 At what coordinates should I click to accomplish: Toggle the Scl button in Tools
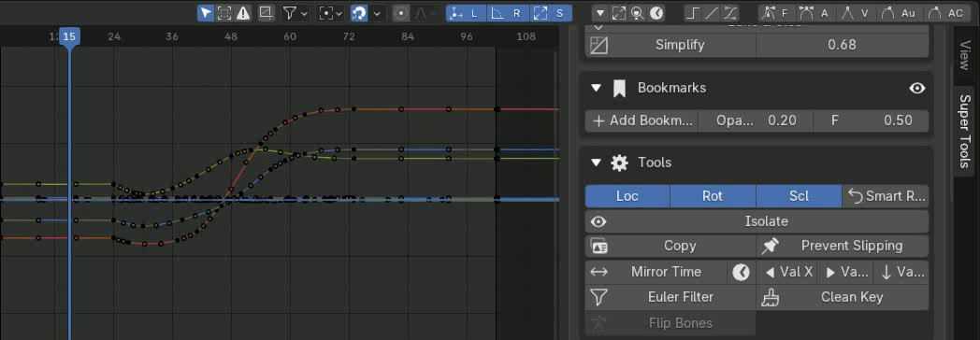(x=799, y=196)
